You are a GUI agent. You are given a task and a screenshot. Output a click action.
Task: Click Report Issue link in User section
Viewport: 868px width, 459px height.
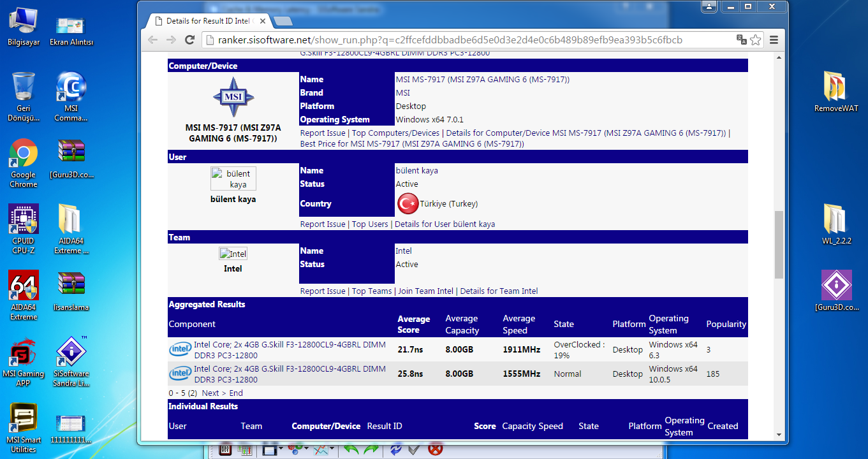323,224
